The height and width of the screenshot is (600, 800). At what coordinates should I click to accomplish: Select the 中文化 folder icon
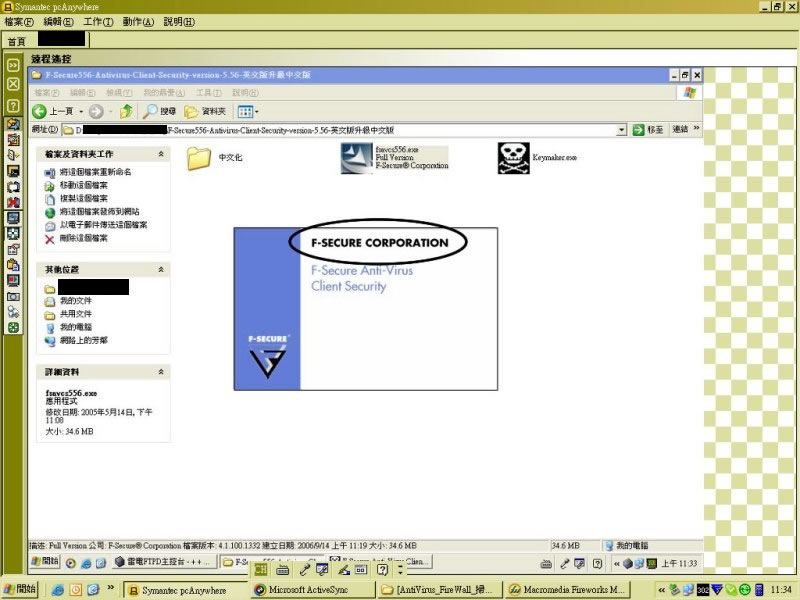(199, 158)
